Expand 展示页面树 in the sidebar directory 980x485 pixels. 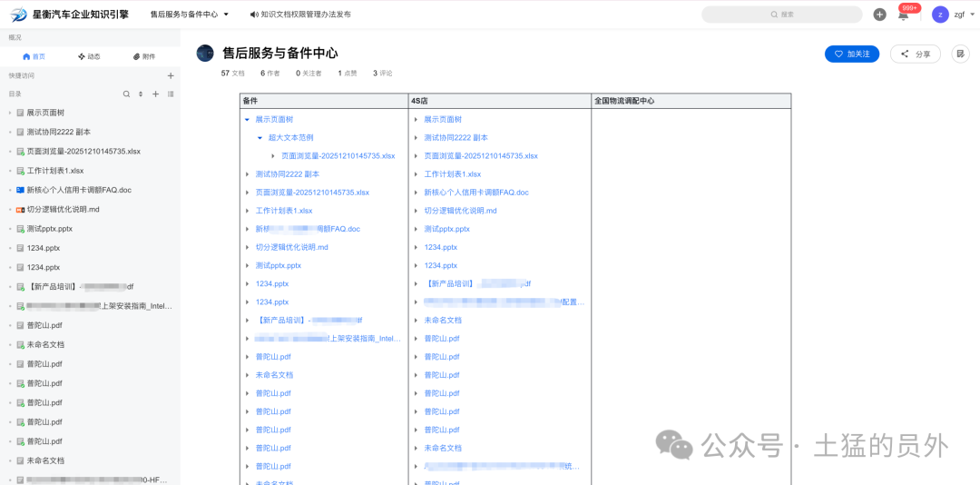tap(10, 113)
